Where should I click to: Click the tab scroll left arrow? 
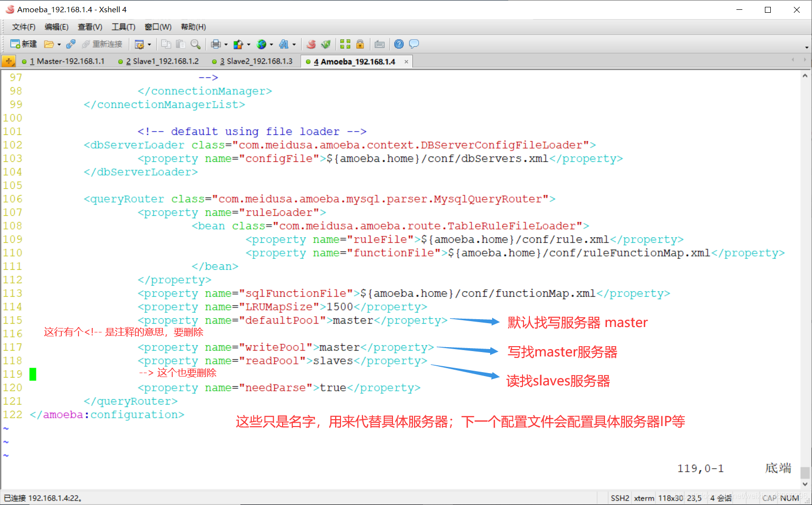[793, 60]
